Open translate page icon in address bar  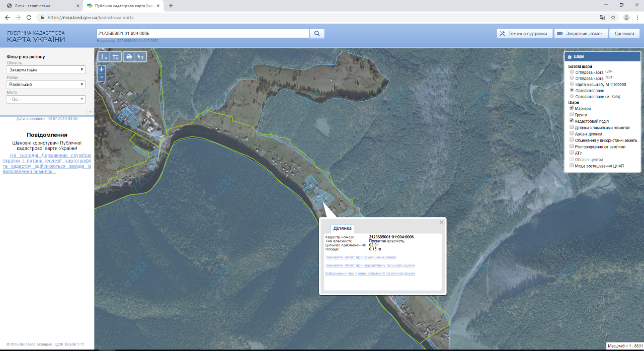[602, 17]
